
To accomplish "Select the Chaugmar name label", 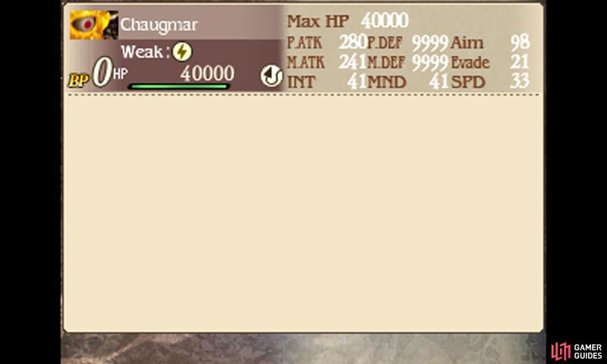I will point(159,25).
